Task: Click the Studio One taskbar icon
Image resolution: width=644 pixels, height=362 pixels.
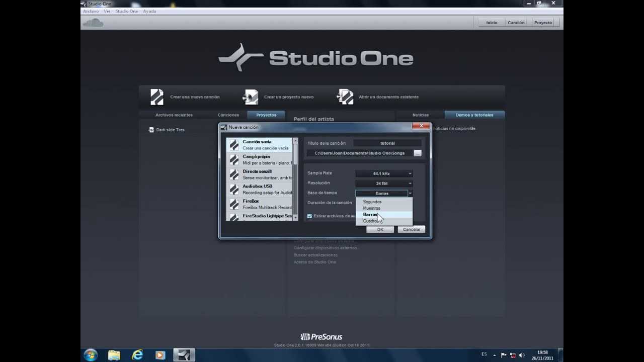Action: pyautogui.click(x=184, y=355)
